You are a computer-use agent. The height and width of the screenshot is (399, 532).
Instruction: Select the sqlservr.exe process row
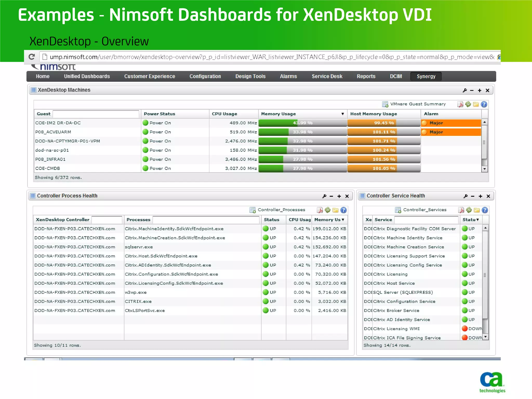190,247
